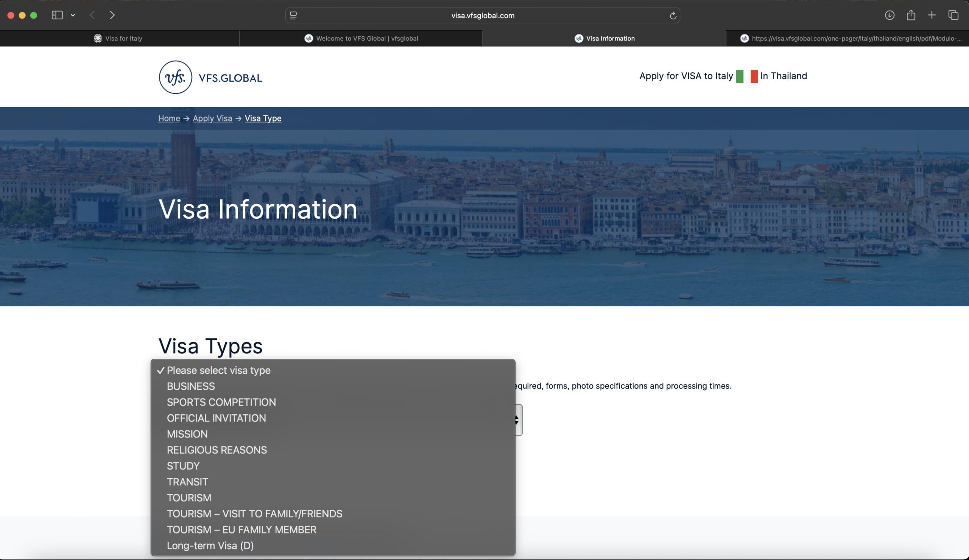
Task: Click the Home breadcrumb link
Action: coord(169,118)
